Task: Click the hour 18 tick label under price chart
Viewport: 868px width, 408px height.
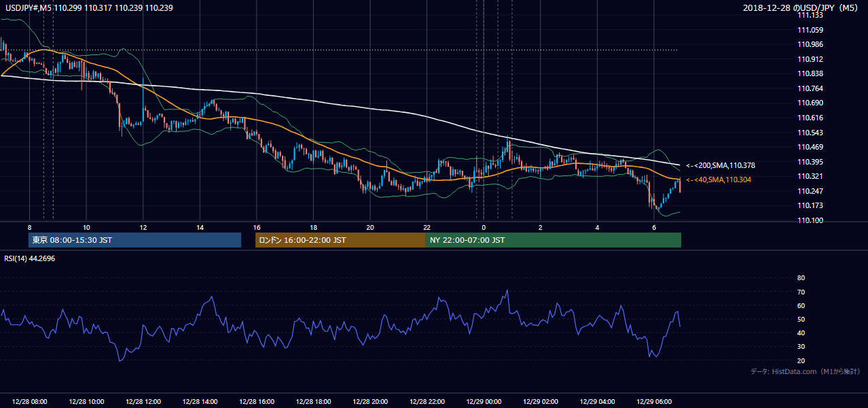Action: click(313, 227)
